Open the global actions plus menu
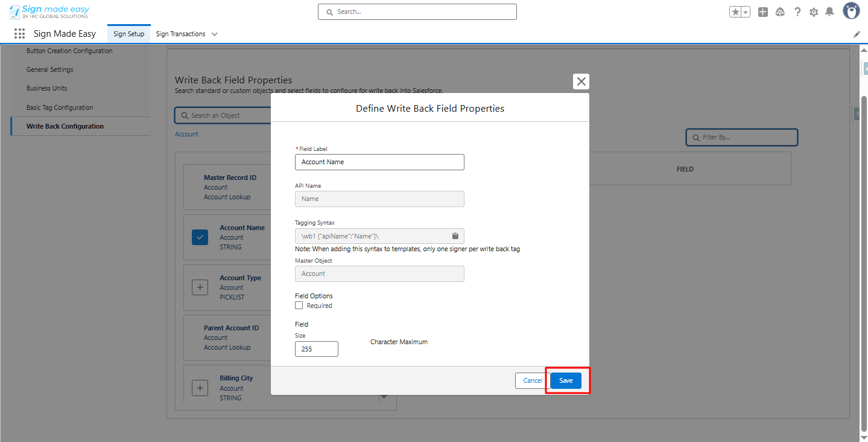 point(763,12)
